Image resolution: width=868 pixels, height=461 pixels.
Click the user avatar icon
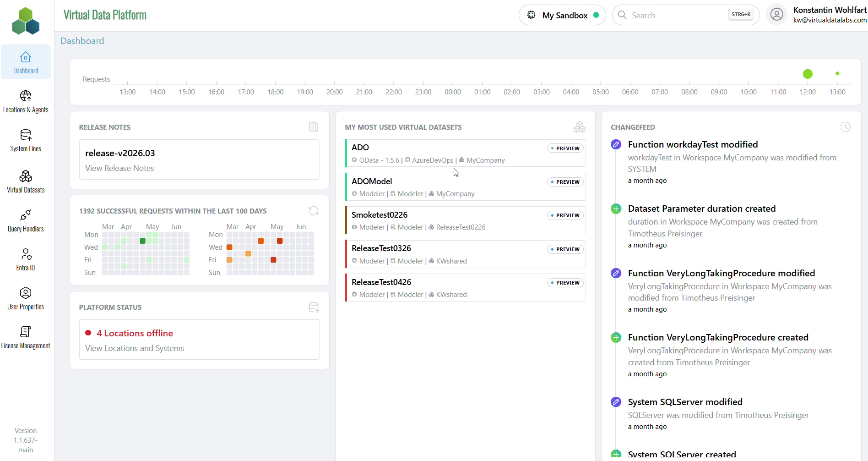click(x=776, y=15)
